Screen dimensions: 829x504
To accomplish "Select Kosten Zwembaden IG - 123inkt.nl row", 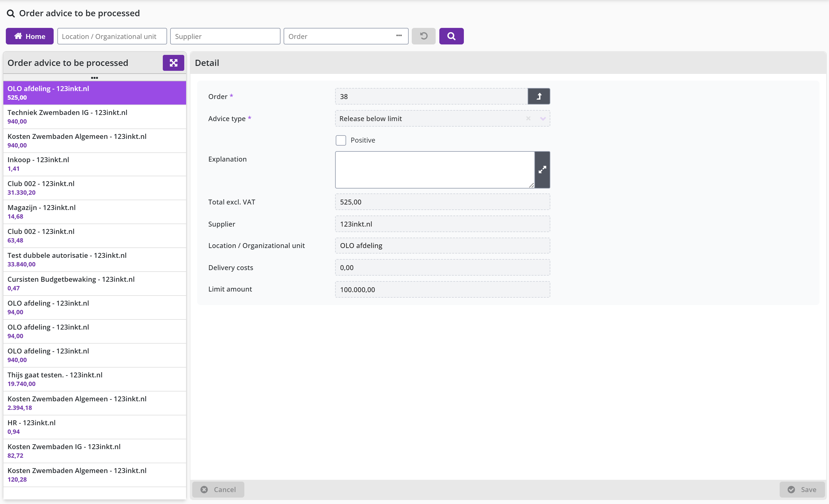I will 94,451.
